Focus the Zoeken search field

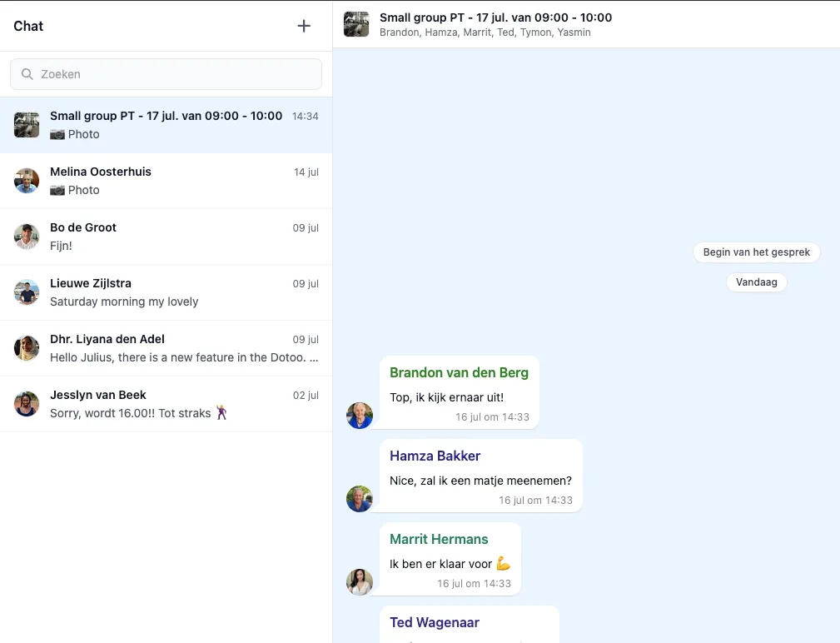166,74
